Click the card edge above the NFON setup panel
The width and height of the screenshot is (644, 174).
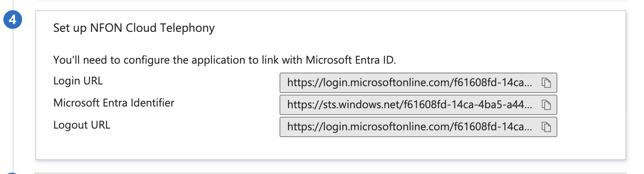[x=330, y=1]
